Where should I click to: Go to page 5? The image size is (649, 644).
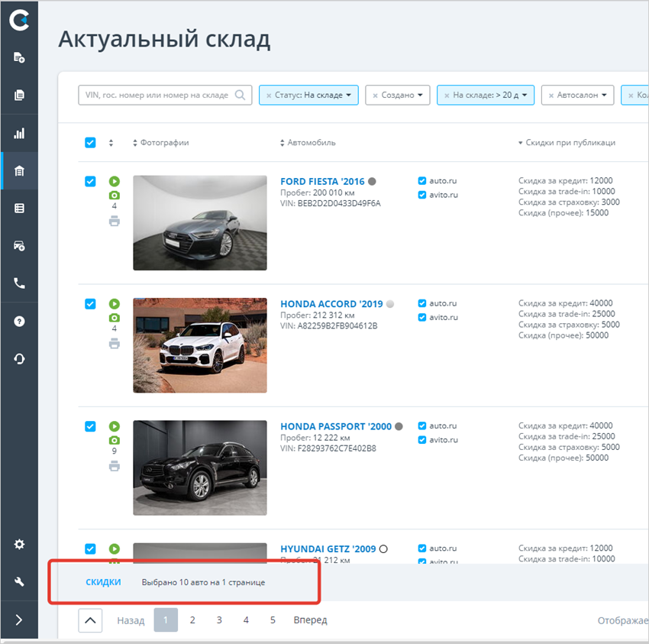coord(273,620)
